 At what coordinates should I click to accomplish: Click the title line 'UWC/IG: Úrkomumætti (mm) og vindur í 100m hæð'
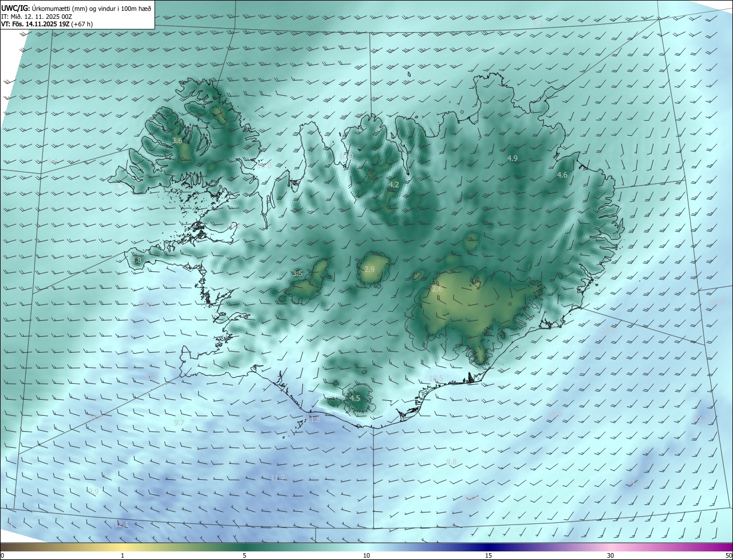[x=76, y=8]
